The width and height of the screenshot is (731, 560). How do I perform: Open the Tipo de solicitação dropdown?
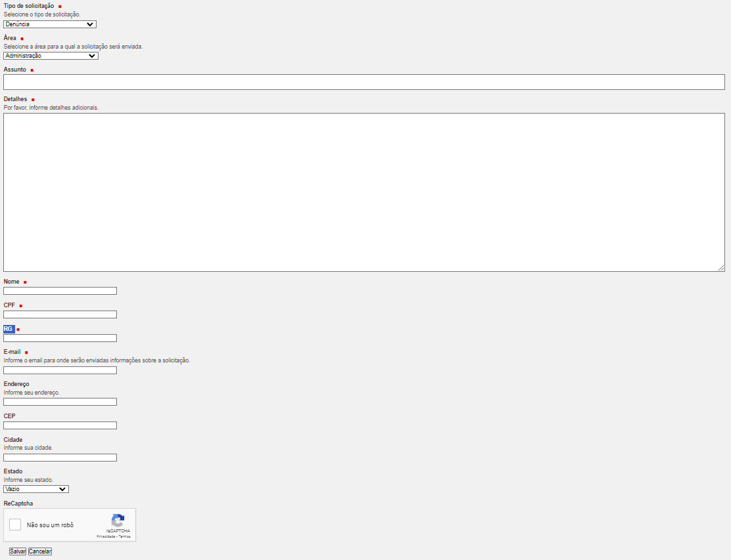click(50, 24)
